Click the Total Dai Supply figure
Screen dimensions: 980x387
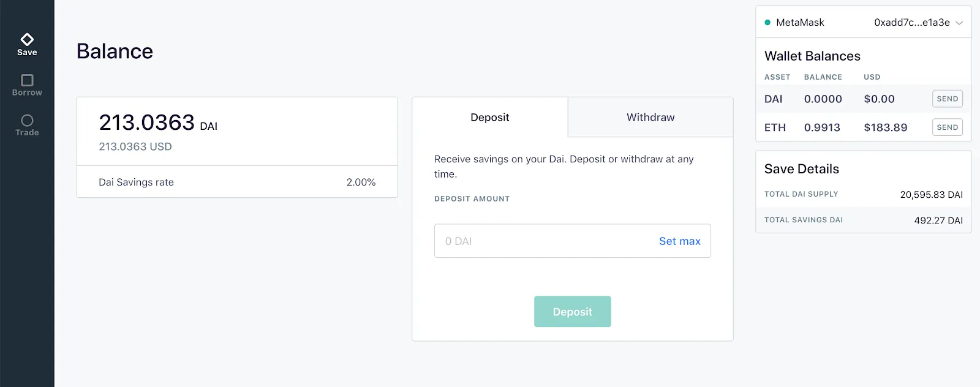931,194
